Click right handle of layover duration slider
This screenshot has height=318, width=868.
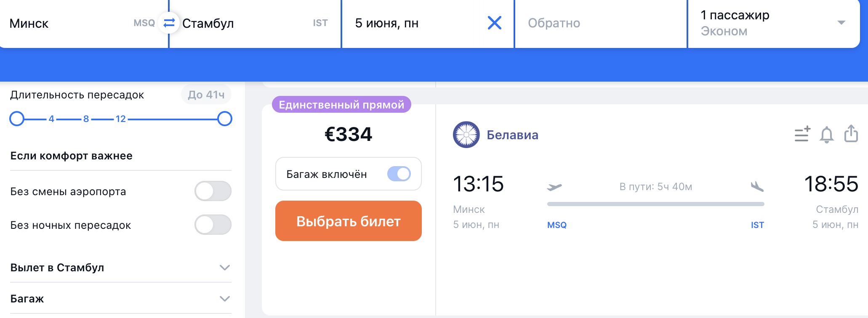pyautogui.click(x=225, y=119)
